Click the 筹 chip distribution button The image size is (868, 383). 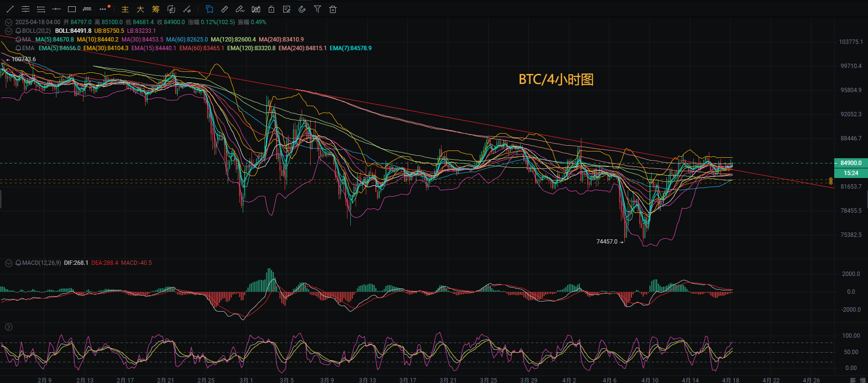point(155,9)
